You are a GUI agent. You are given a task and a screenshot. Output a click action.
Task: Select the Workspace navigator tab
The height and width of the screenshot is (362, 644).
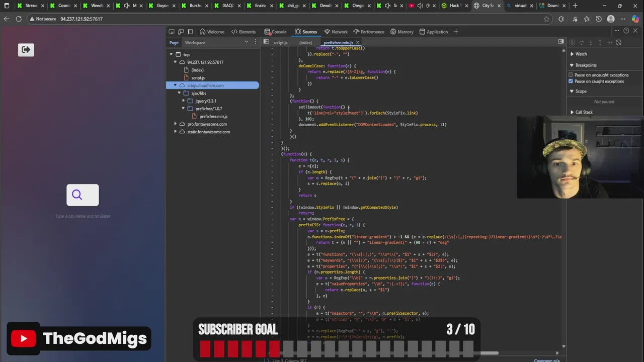[x=195, y=43]
